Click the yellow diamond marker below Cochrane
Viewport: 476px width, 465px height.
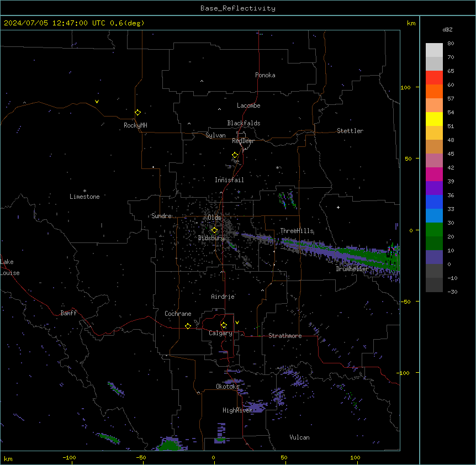188,326
